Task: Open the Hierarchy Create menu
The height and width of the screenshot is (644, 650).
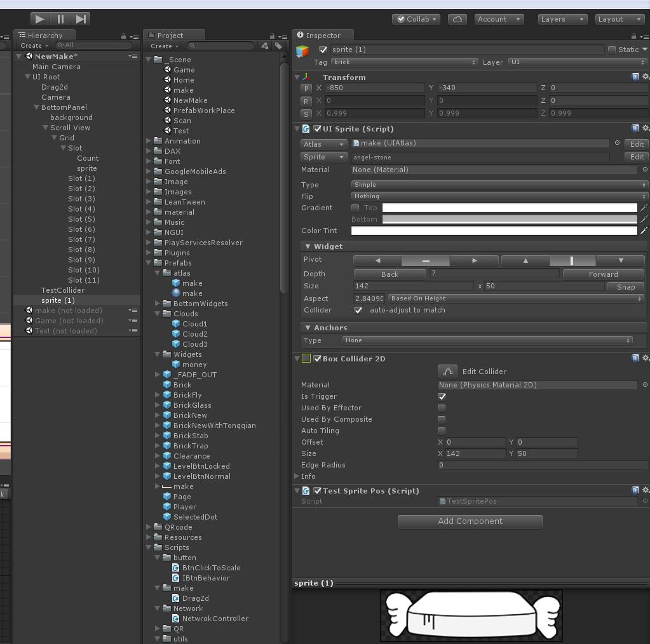Action: 34,46
